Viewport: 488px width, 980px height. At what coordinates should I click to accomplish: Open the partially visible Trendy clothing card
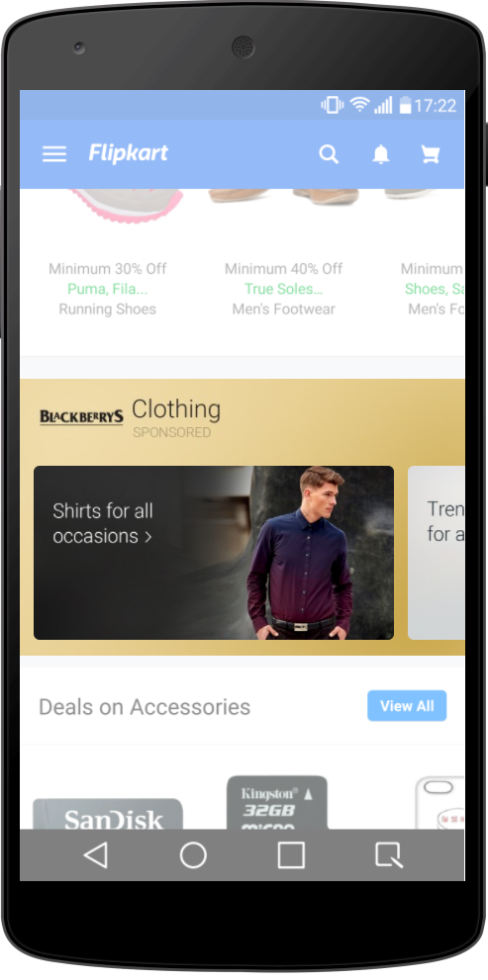[437, 553]
